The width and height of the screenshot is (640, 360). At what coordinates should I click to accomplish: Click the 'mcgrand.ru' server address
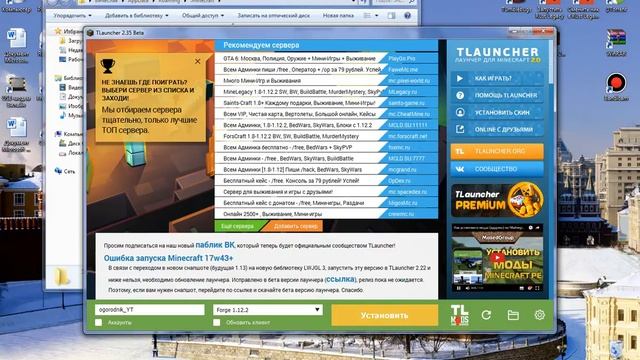tap(402, 170)
